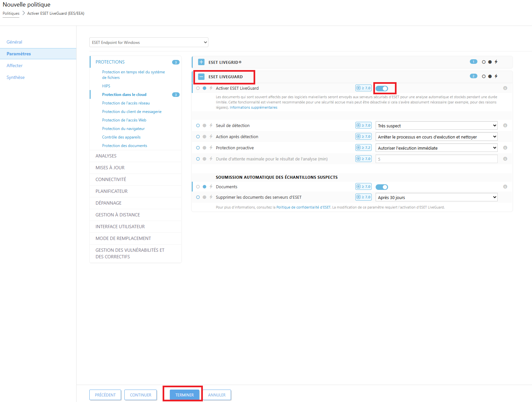The width and height of the screenshot is (532, 402).
Task: Select the apply dot for Activer ESET LiveGuard
Action: (x=204, y=88)
